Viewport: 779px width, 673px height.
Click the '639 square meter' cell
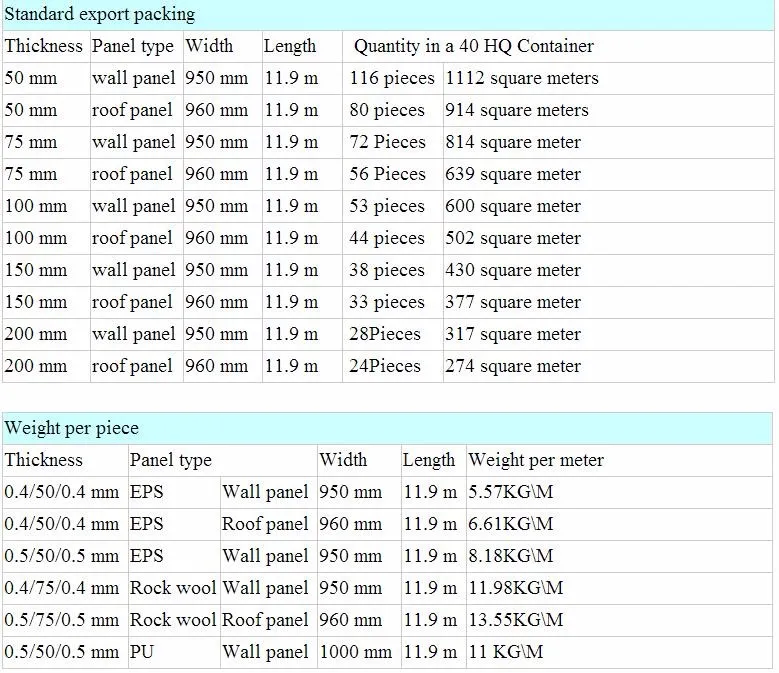click(x=513, y=174)
